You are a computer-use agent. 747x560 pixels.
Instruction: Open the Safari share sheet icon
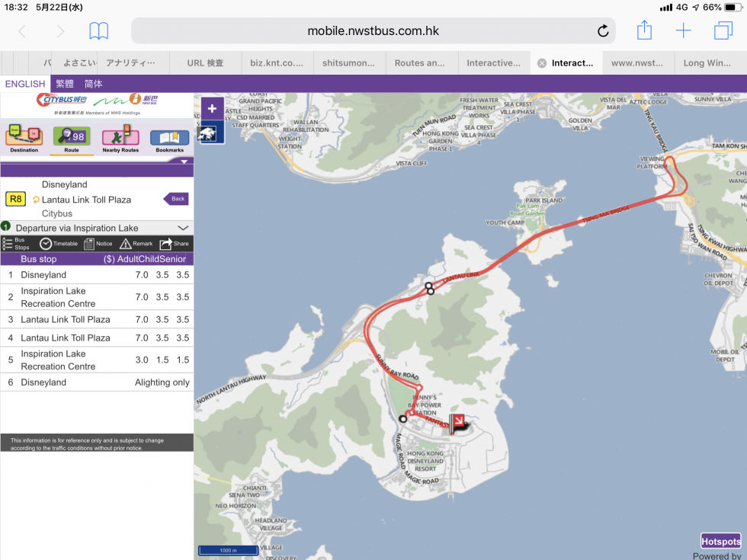(644, 30)
